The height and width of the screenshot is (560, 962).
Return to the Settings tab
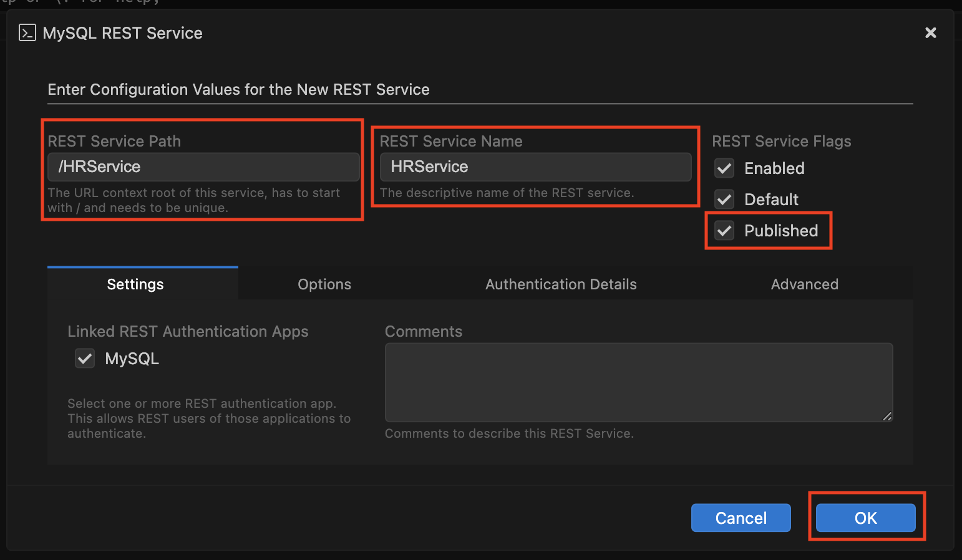click(x=135, y=284)
